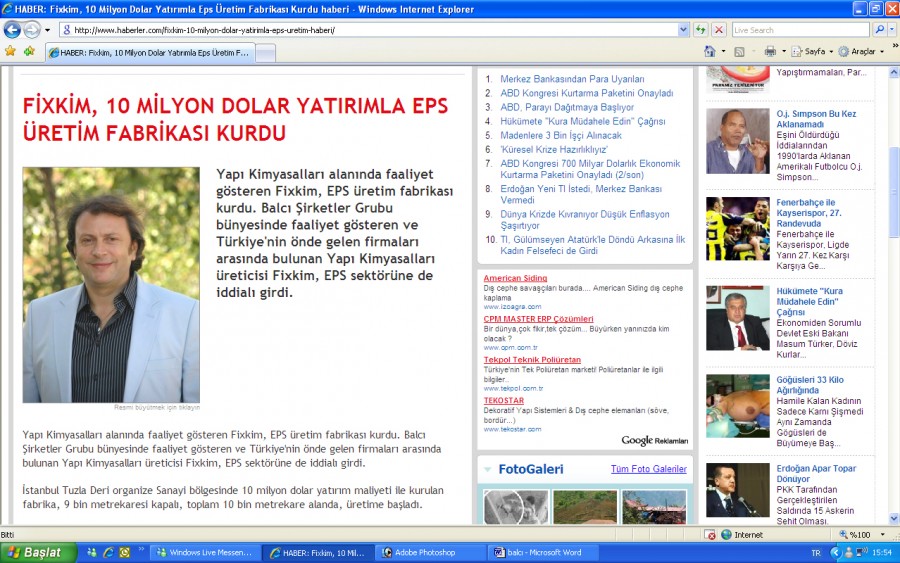Click the browser Forward arrow button
The width and height of the screenshot is (900, 563).
click(32, 30)
